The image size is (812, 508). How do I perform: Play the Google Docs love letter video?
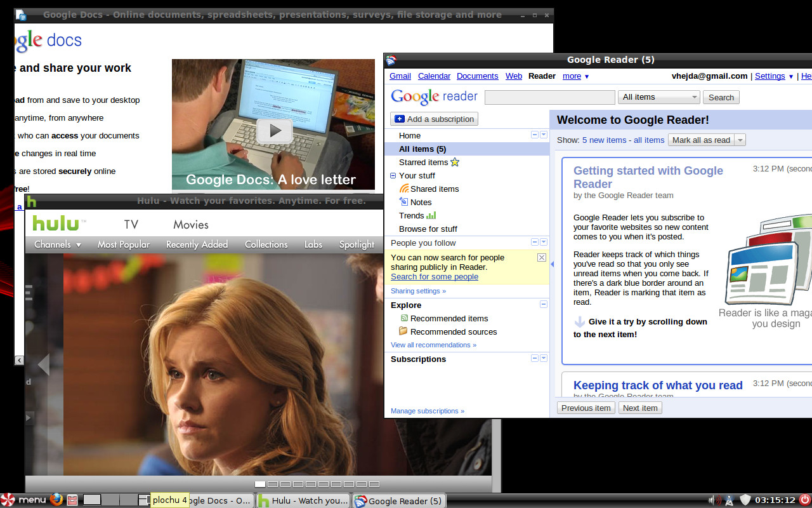click(274, 131)
